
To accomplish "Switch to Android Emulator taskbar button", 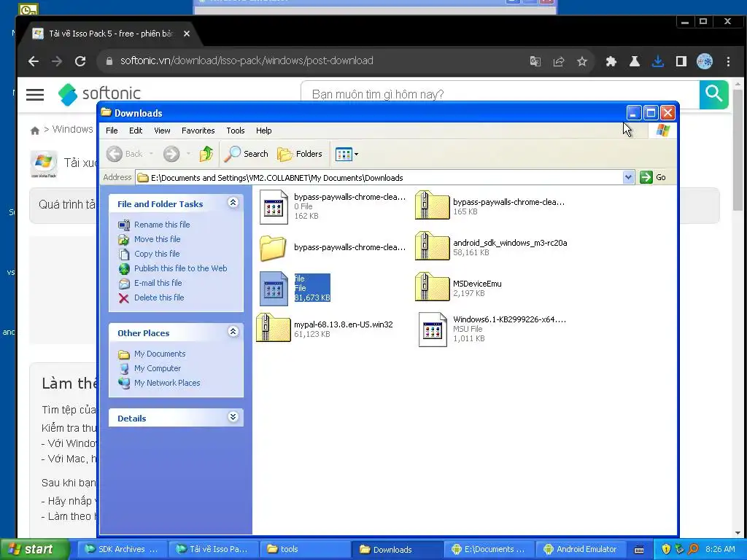I will point(580,549).
